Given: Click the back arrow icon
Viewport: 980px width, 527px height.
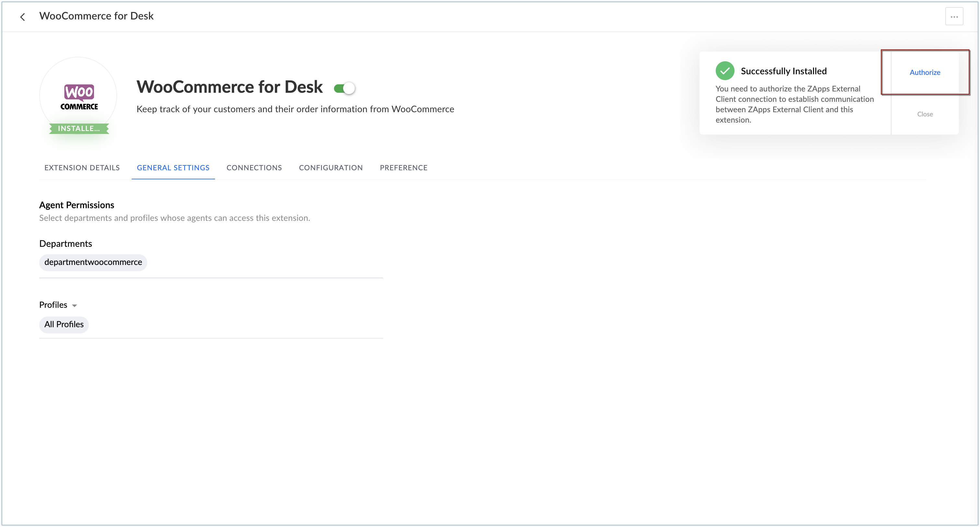Looking at the screenshot, I should [x=23, y=17].
